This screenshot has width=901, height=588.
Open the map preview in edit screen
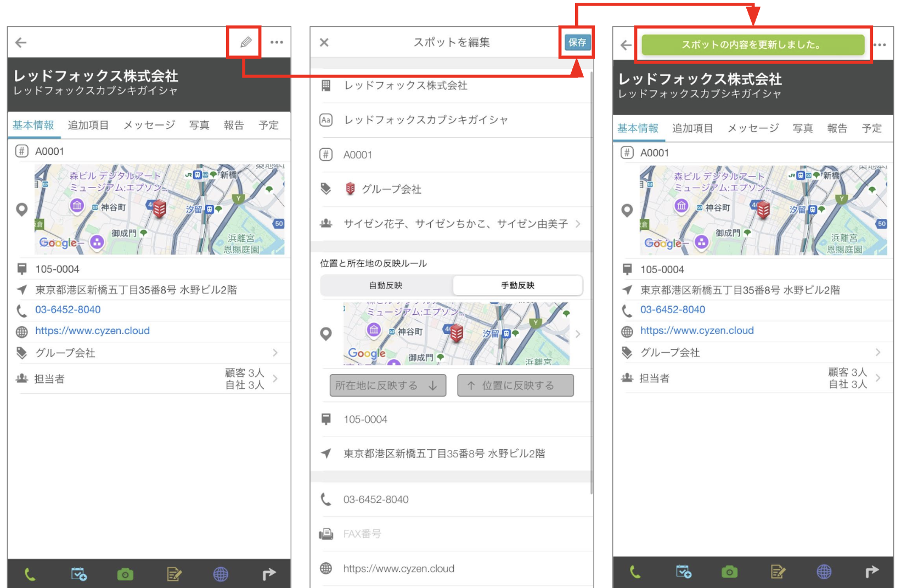click(456, 334)
